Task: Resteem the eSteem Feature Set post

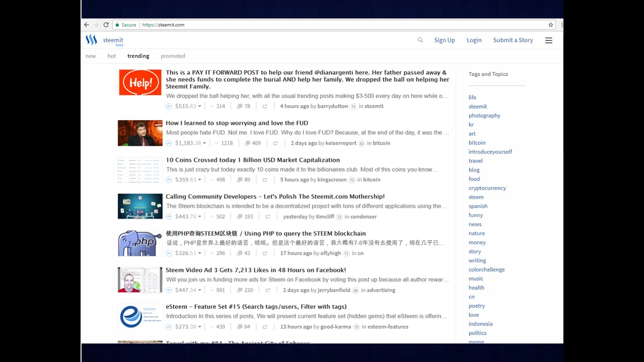Action: (265, 326)
